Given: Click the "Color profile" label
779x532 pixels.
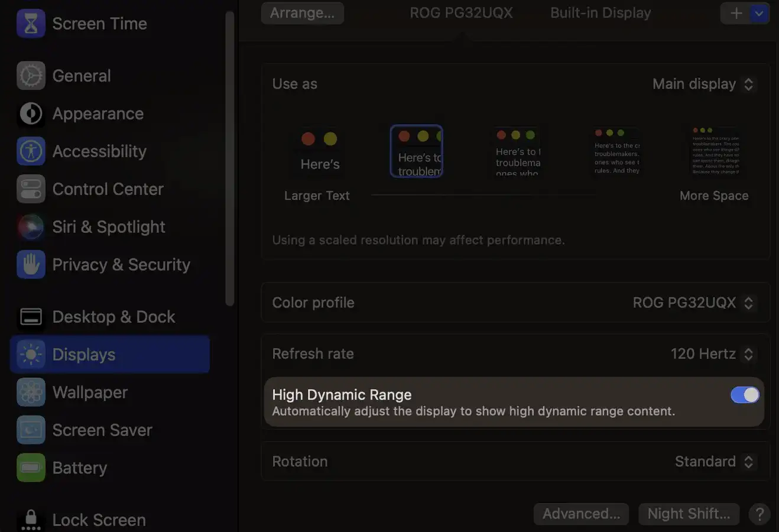Looking at the screenshot, I should pos(313,303).
